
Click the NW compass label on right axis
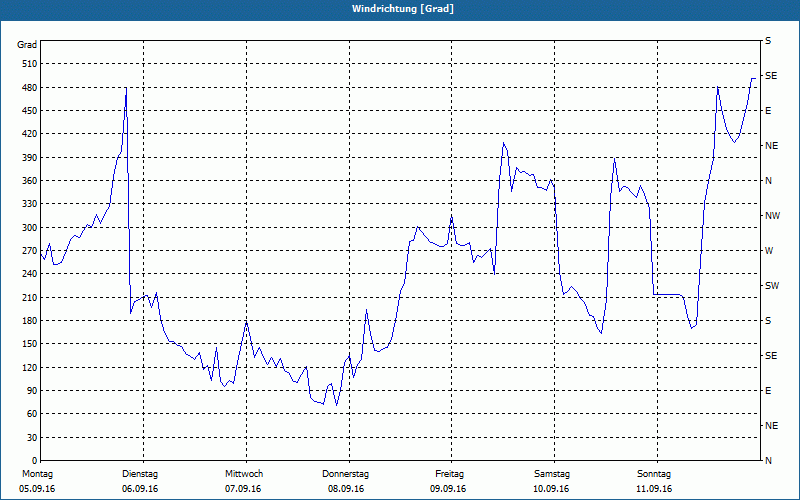772,216
